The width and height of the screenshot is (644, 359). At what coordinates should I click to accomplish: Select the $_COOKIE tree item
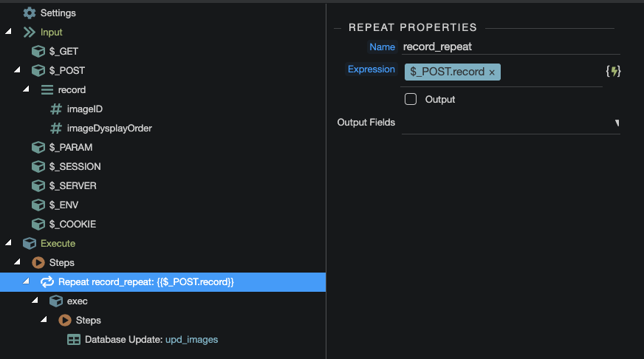coord(72,225)
